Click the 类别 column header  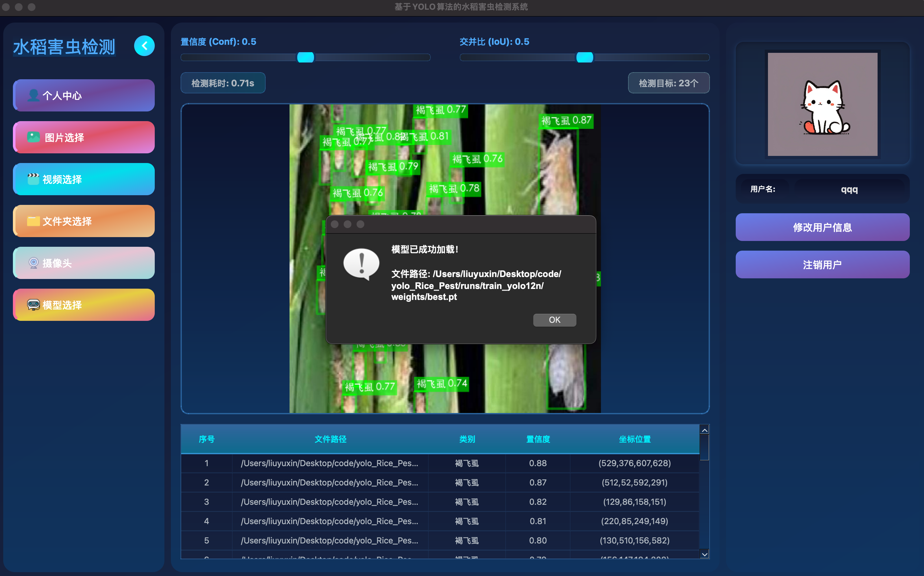click(x=467, y=439)
